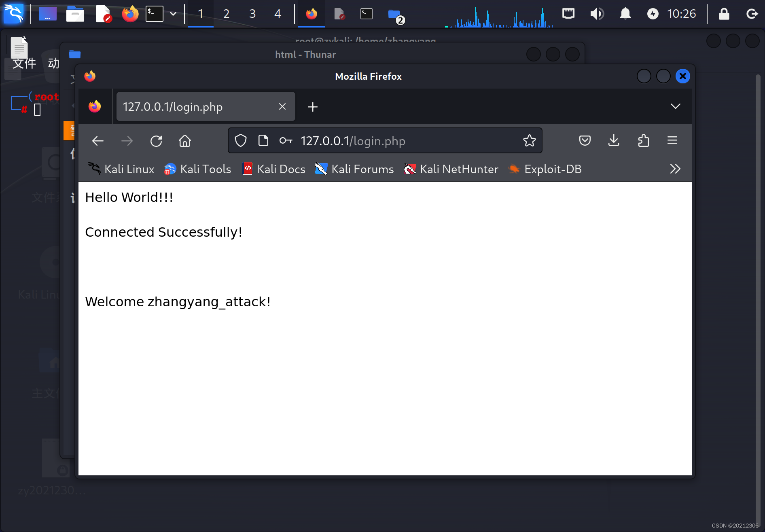This screenshot has width=765, height=532.
Task: Show site information page icon
Action: [263, 141]
